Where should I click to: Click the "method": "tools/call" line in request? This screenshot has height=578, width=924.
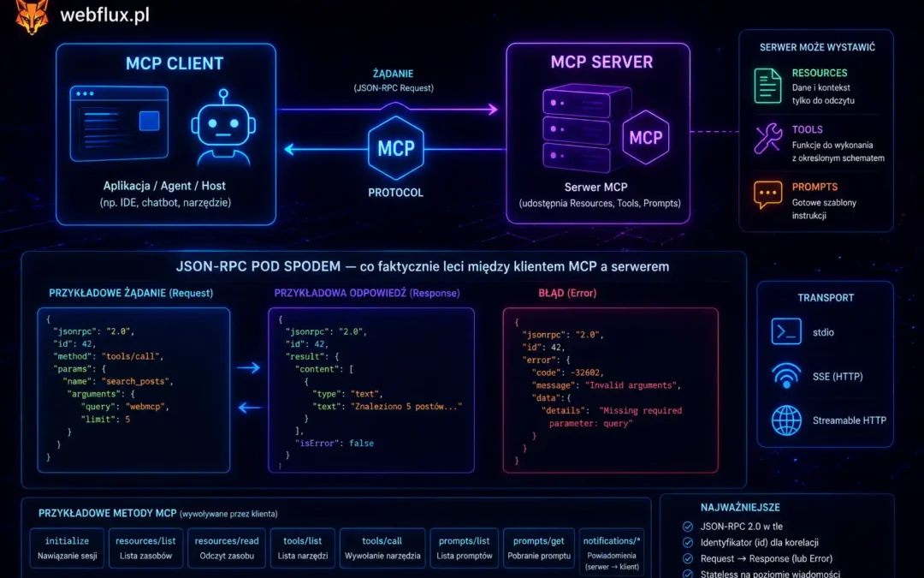109,356
